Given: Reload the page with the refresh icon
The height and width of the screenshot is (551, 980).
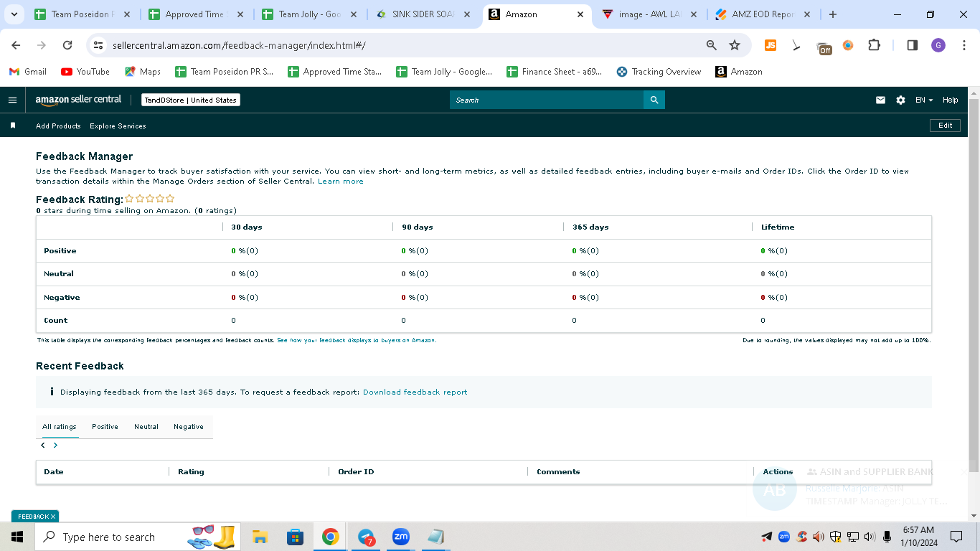Looking at the screenshot, I should pyautogui.click(x=67, y=45).
